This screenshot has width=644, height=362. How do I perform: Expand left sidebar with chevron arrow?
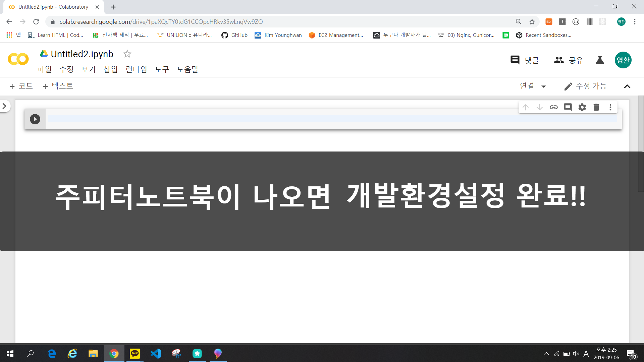[x=4, y=106]
